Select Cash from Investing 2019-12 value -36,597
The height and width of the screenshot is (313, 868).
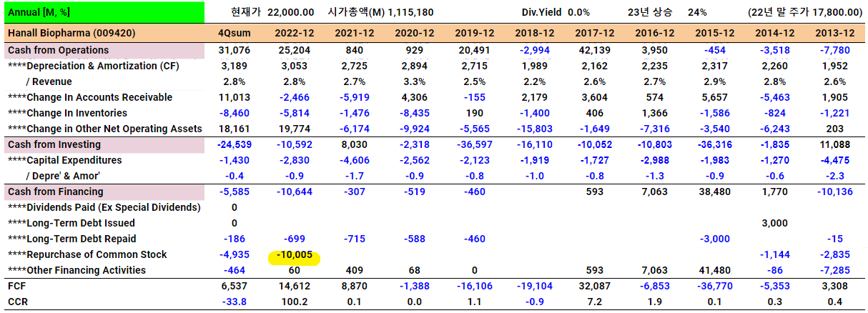point(474,144)
